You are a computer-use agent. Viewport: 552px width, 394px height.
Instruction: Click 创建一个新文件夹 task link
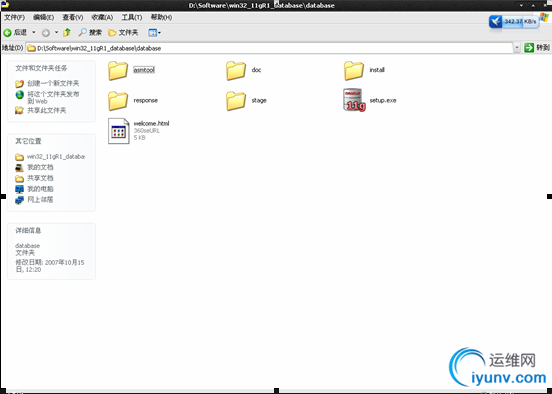[53, 83]
